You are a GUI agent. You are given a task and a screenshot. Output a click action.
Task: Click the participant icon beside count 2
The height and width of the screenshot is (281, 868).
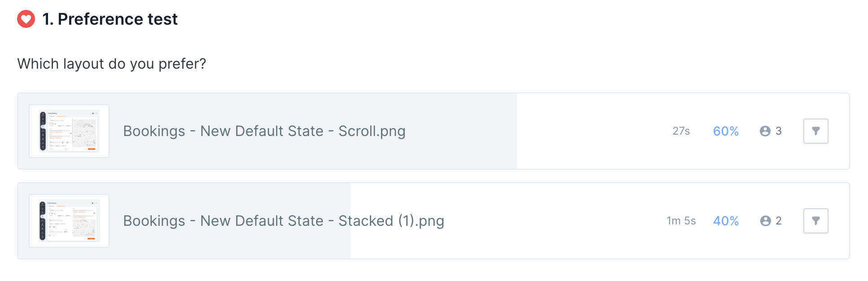765,221
